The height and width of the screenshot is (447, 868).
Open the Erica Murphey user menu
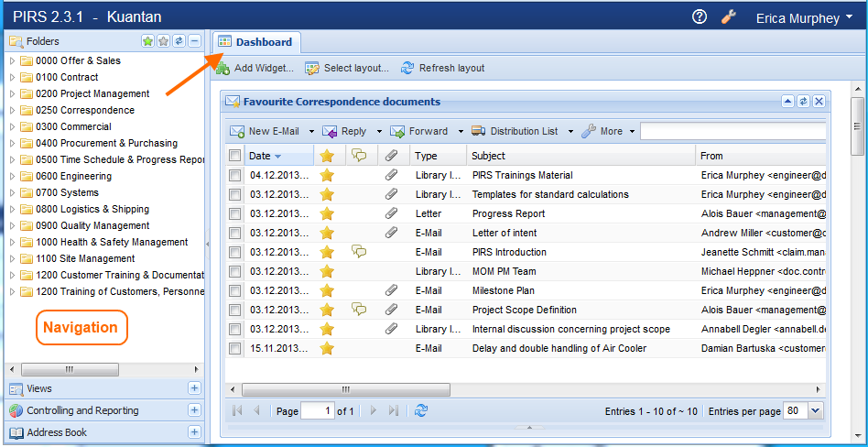[804, 18]
